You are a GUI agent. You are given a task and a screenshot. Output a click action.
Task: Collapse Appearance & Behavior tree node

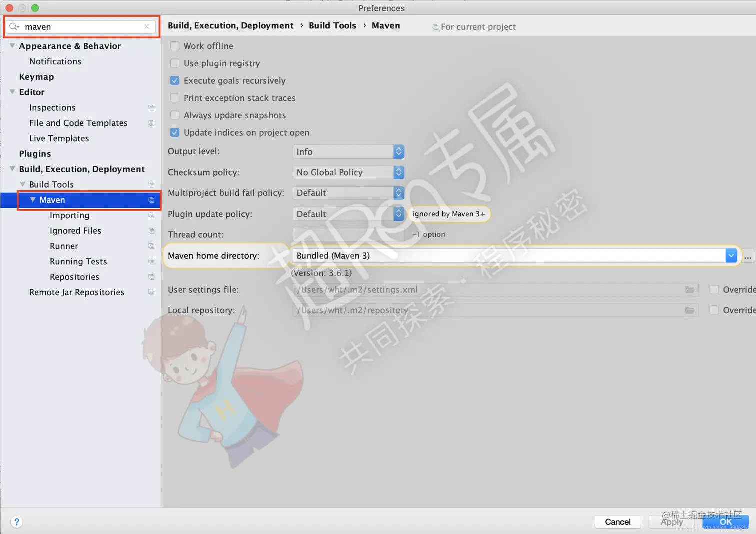pyautogui.click(x=12, y=46)
